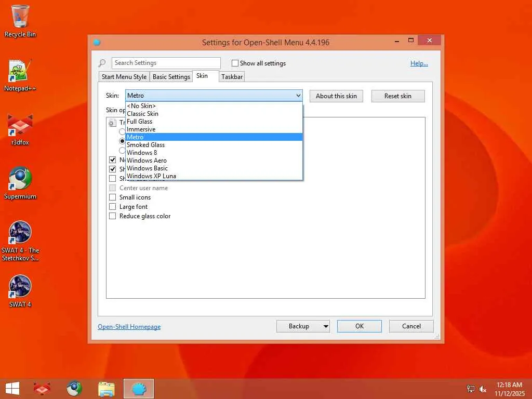Choose Windows Aero from the list
The image size is (532, 399).
coord(214,161)
